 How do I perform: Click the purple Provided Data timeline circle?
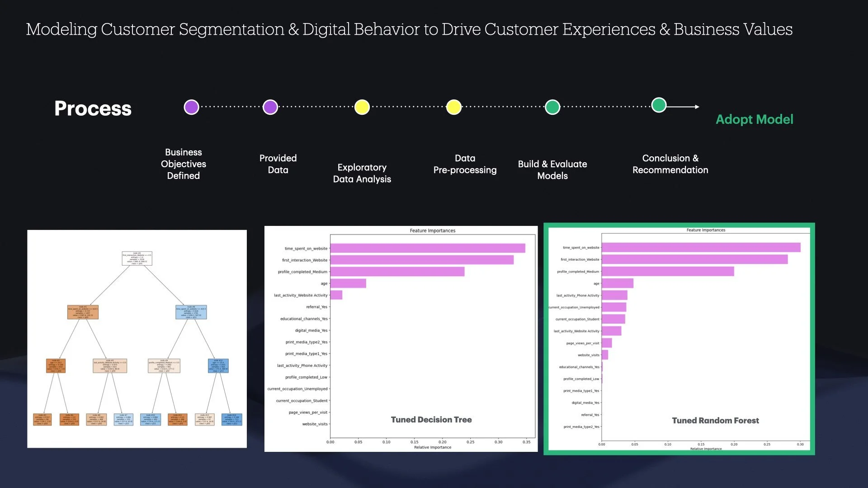coord(270,107)
